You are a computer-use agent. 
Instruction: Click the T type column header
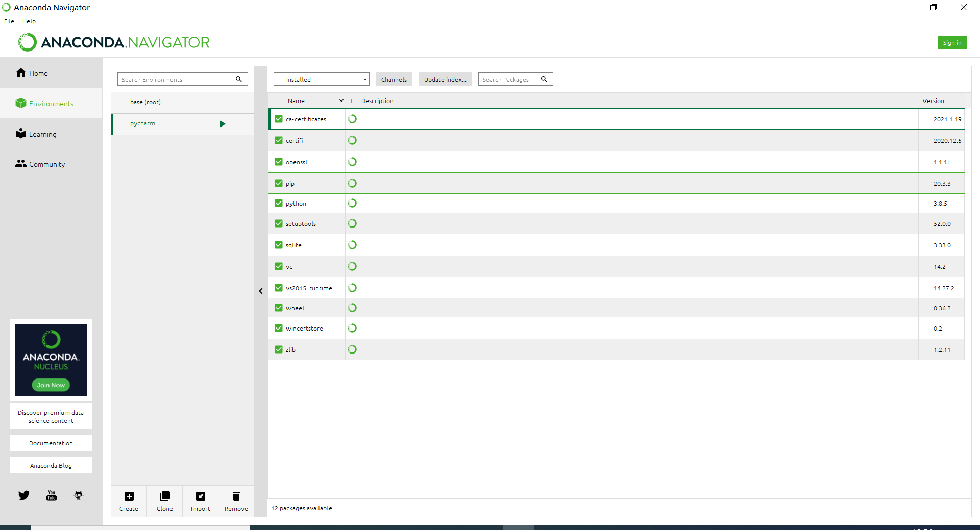(x=351, y=101)
